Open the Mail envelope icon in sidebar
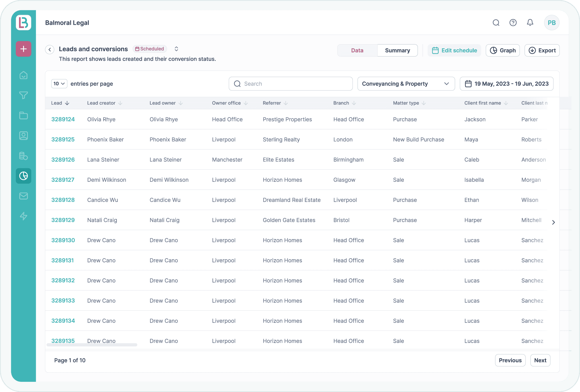 [23, 196]
